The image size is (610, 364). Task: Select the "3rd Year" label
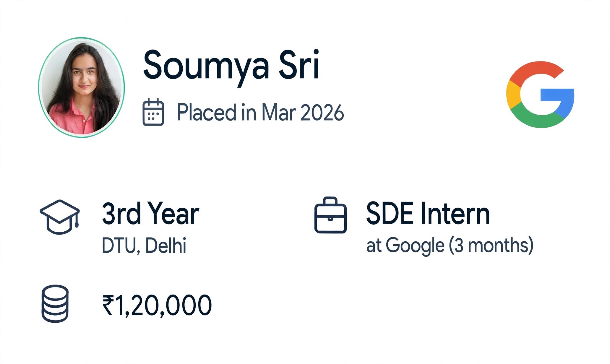(x=150, y=213)
